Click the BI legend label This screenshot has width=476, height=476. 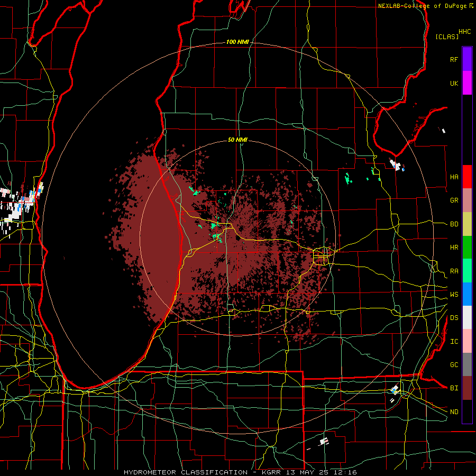tap(454, 388)
